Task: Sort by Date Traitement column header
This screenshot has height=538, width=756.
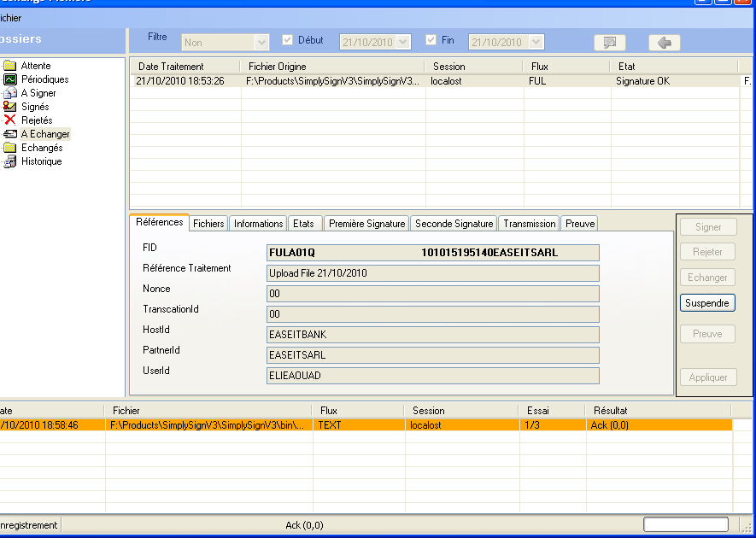Action: click(186, 67)
